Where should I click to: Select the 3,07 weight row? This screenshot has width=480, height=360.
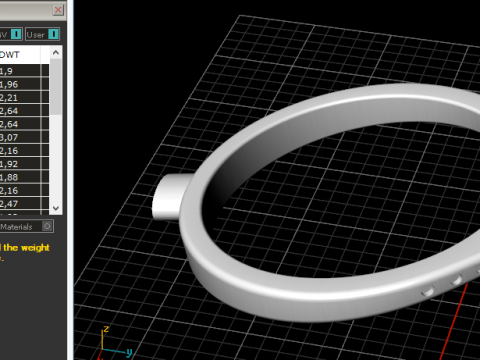[x=24, y=137]
